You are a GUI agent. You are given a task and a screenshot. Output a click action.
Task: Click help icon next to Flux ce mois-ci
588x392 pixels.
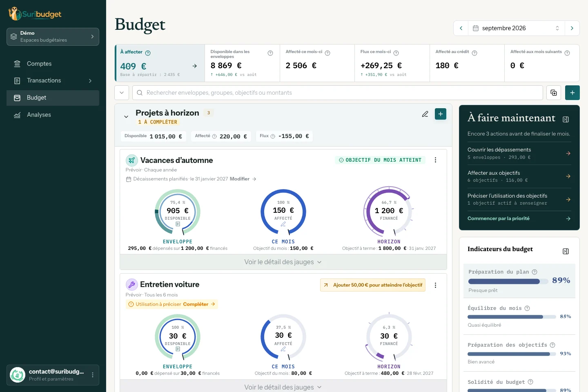396,53
